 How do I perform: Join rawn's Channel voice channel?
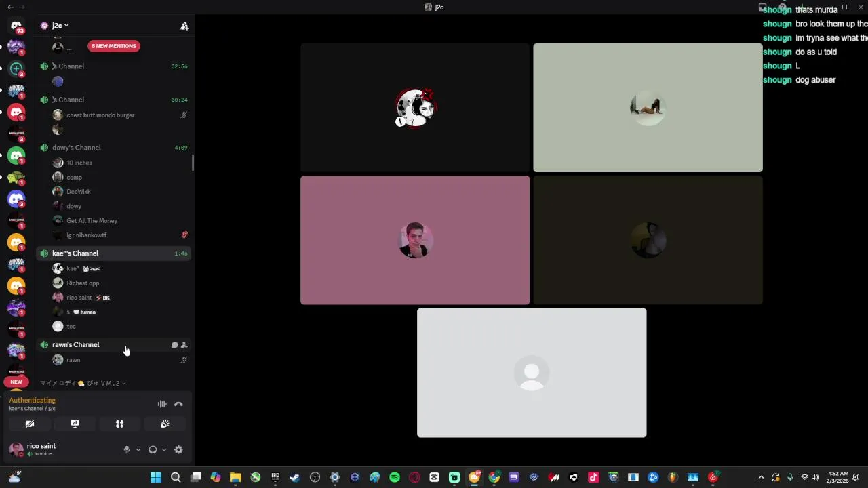[113, 345]
